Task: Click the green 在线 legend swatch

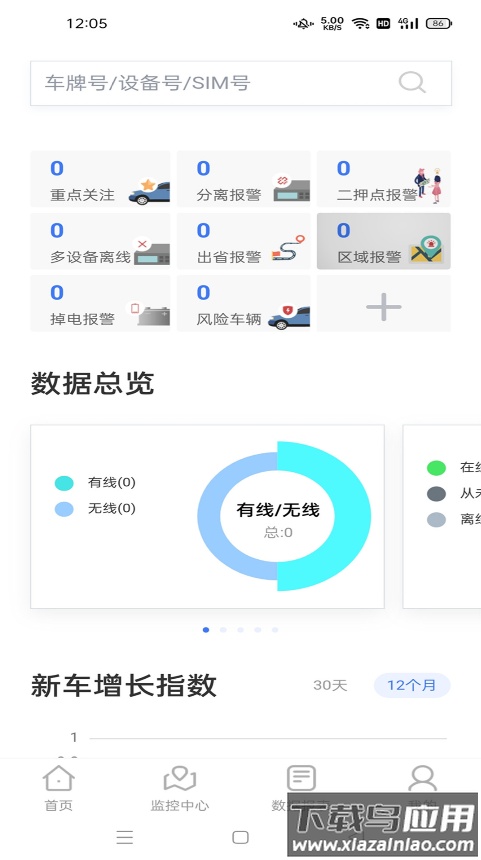Action: 437,468
